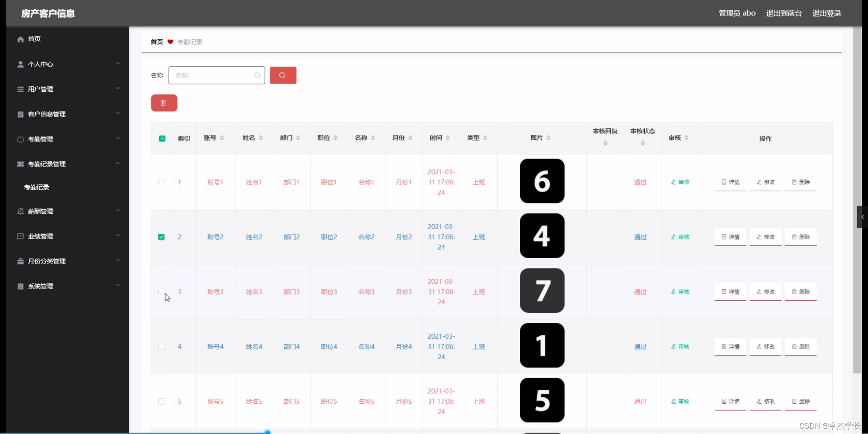The image size is (868, 434).
Task: Sort the table by 审核回复 column arrows
Action: click(x=606, y=143)
